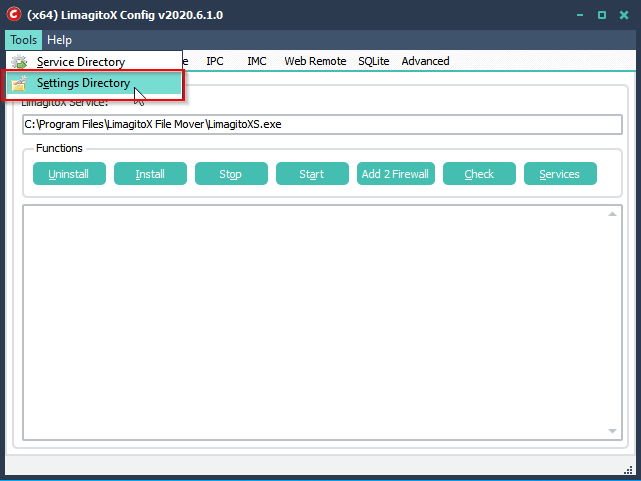Click Add 2 Firewall button
The height and width of the screenshot is (481, 641).
(395, 174)
